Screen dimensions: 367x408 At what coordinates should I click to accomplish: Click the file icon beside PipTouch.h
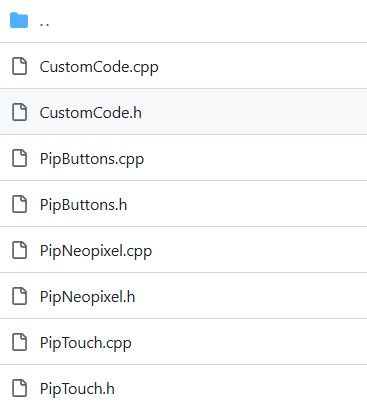pyautogui.click(x=20, y=388)
